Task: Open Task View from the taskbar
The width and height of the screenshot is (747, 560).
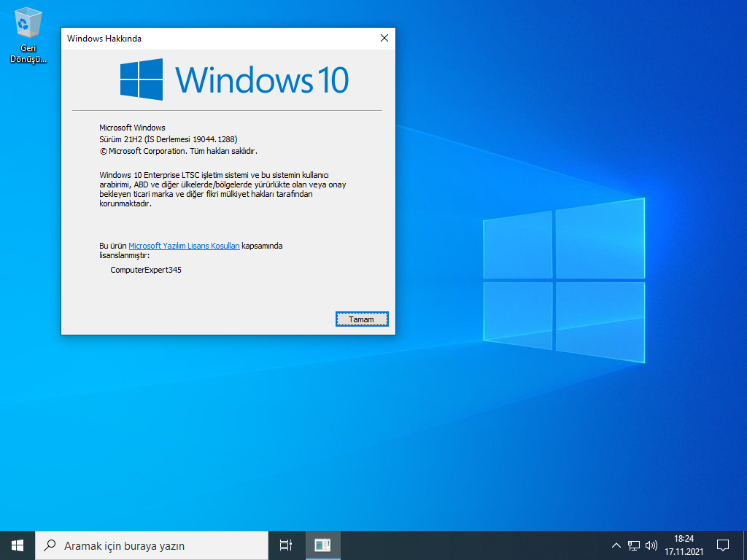Action: [286, 545]
